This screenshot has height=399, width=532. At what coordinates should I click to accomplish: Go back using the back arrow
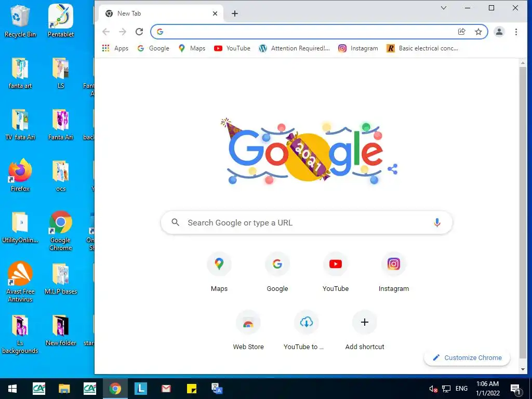pos(106,32)
